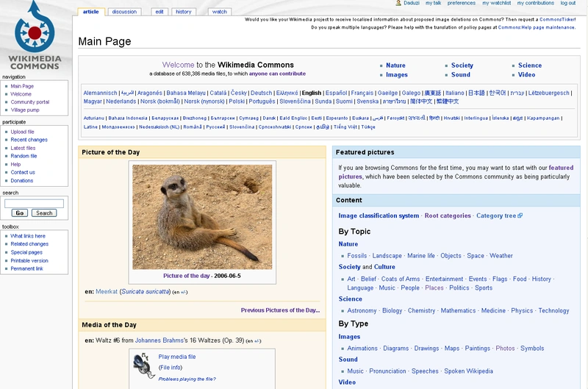
Task: Click the Wikimedia Commons logo
Action: 35,35
